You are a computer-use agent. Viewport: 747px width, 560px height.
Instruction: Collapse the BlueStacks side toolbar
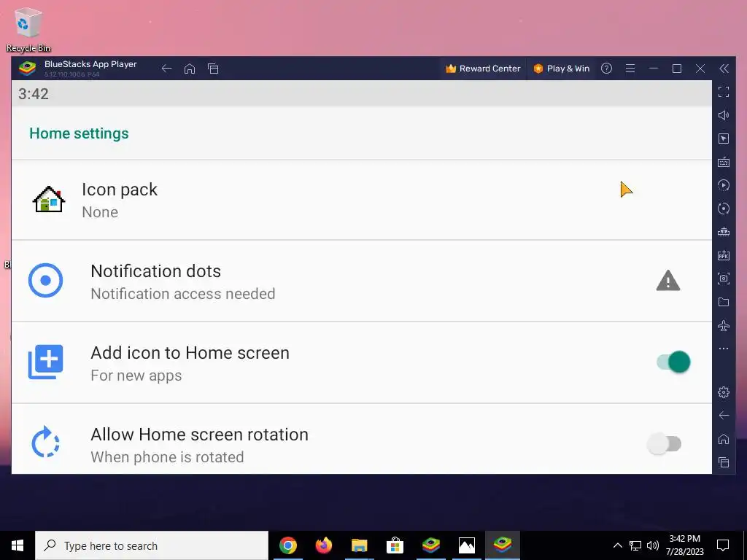(x=724, y=69)
